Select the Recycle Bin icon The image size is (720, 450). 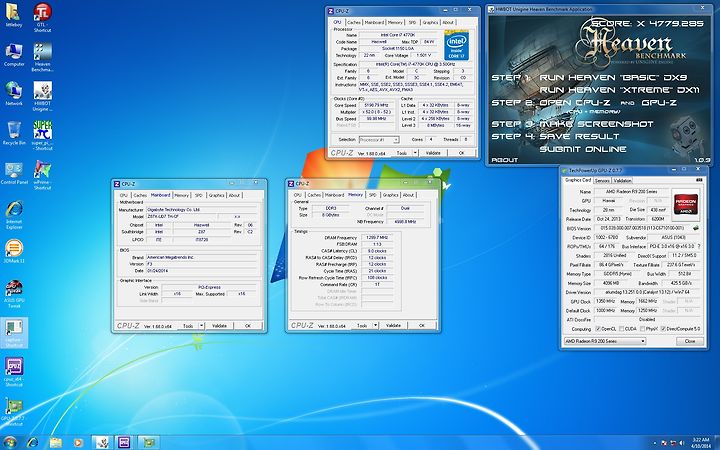pyautogui.click(x=14, y=133)
